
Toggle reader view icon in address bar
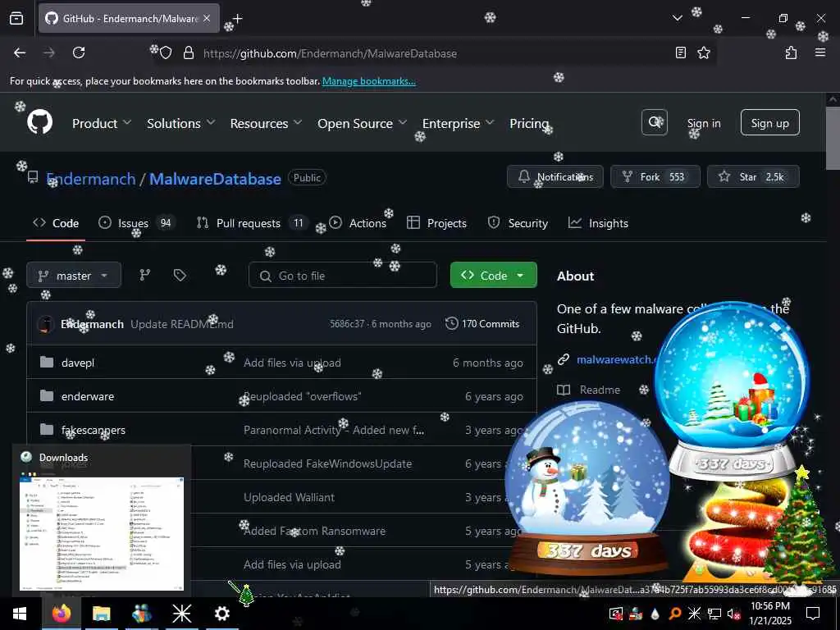click(x=680, y=52)
